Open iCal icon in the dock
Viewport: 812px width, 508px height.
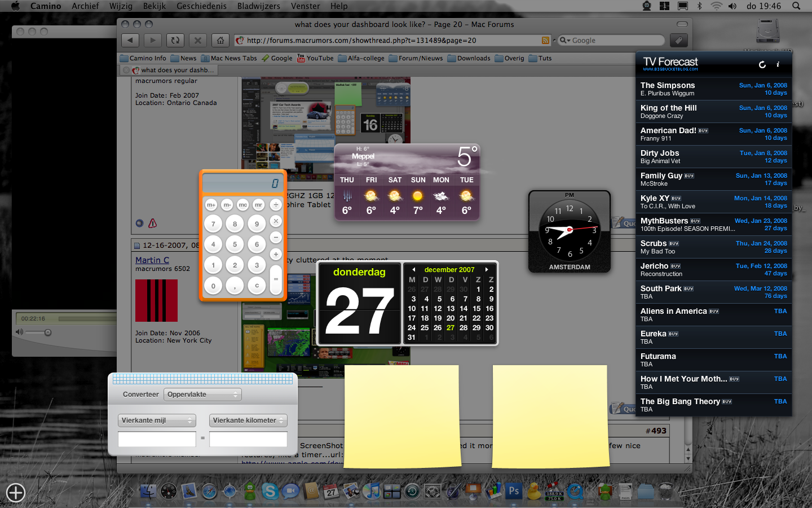click(331, 491)
